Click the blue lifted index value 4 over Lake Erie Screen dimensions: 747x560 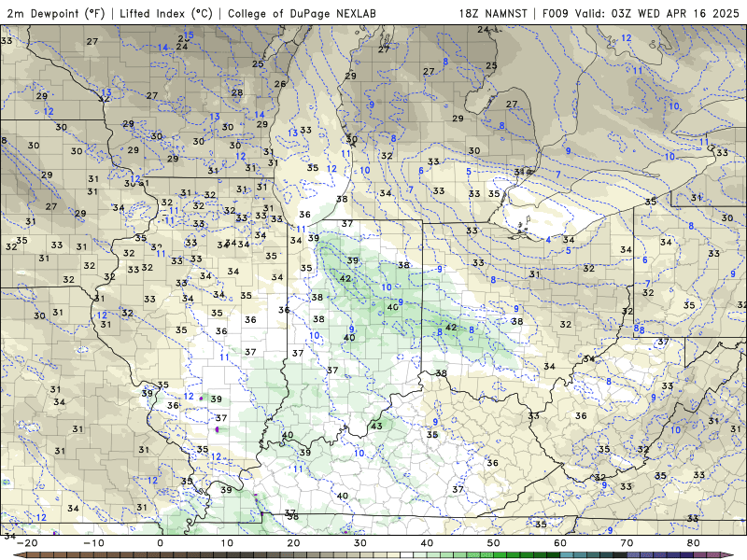click(548, 240)
